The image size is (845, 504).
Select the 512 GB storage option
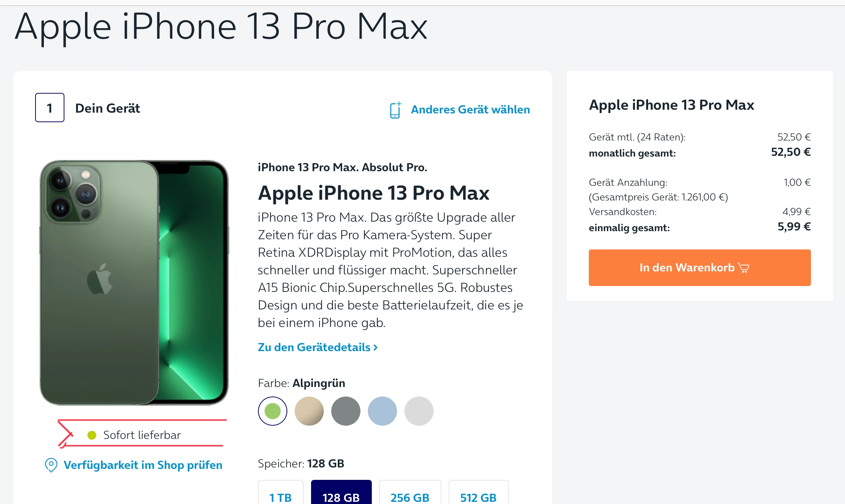click(478, 493)
